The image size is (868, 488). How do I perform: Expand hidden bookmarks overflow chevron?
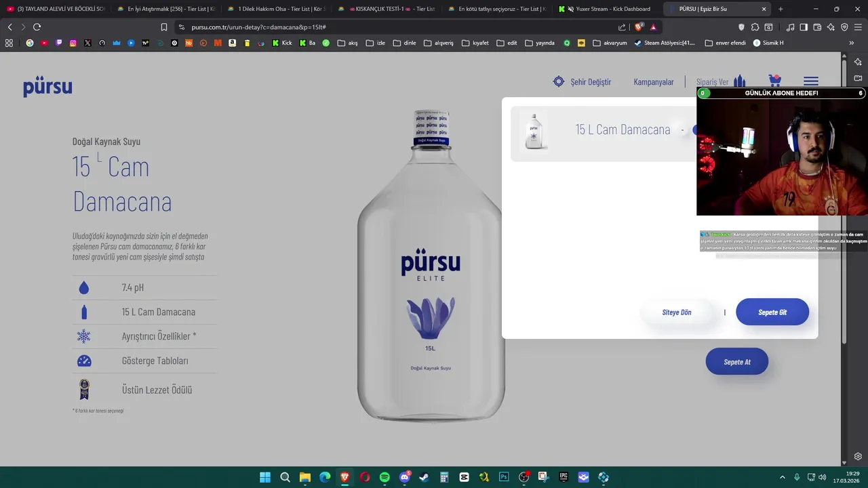point(852,43)
